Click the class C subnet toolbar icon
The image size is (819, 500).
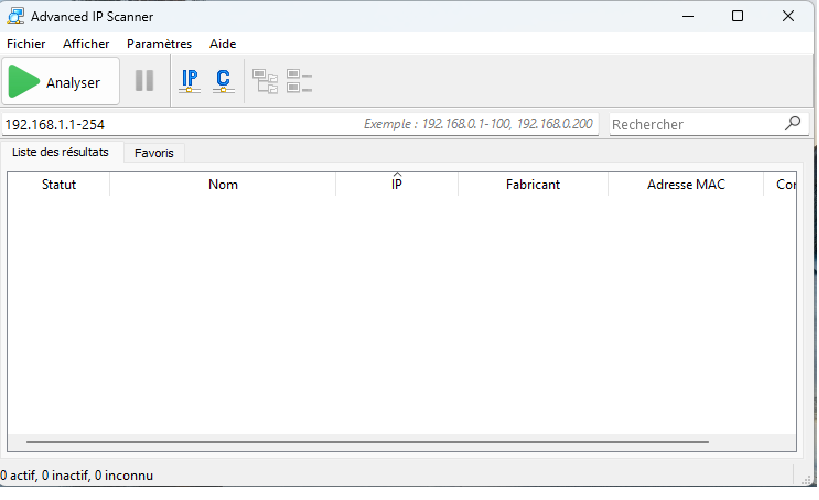pyautogui.click(x=224, y=81)
